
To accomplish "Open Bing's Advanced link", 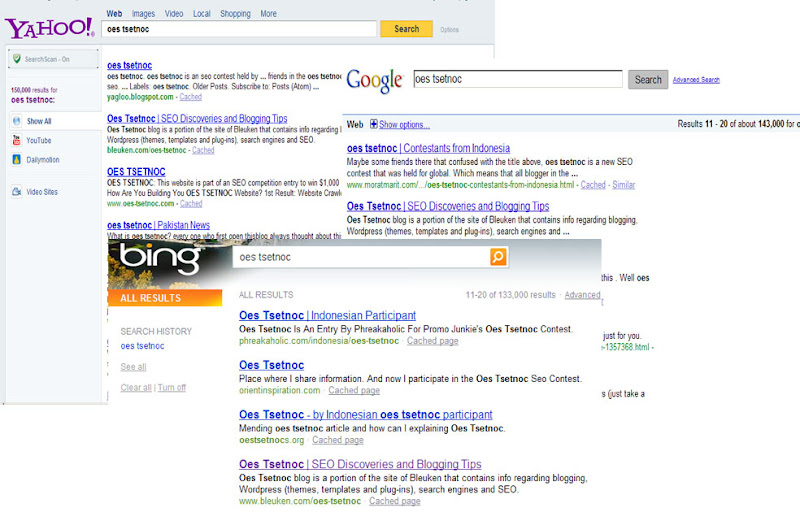I will (582, 295).
